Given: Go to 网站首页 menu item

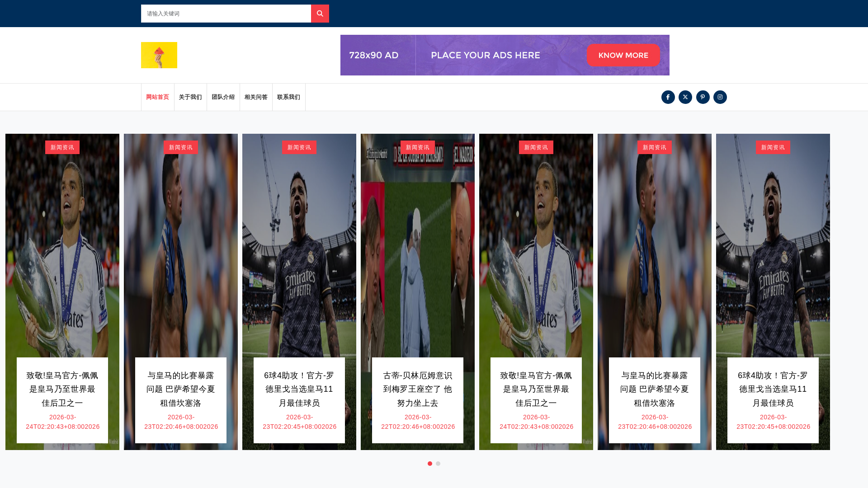Looking at the screenshot, I should [157, 97].
